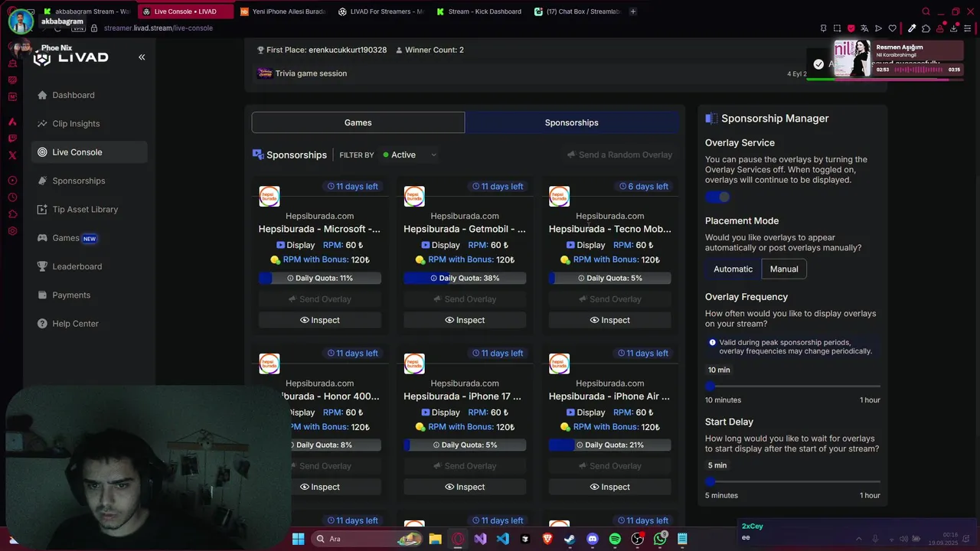Select Live Console in the sidebar
Image resolution: width=980 pixels, height=551 pixels.
tap(90, 152)
